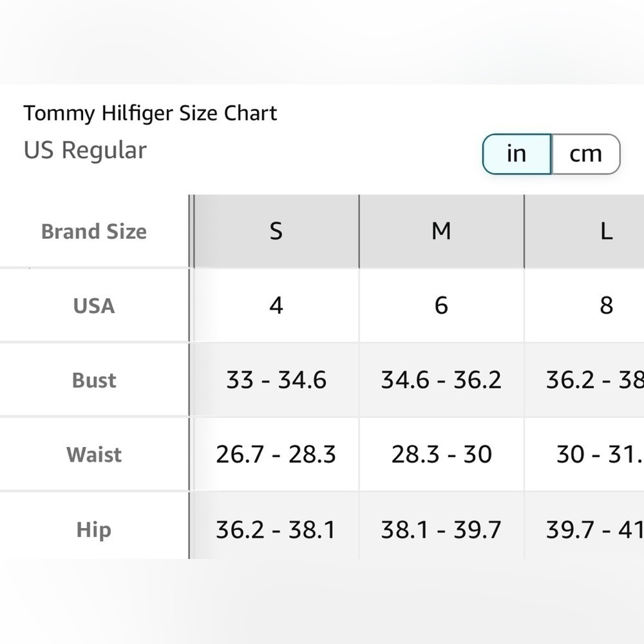This screenshot has height=644, width=644.
Task: Click the Brand Size row label
Action: (94, 231)
